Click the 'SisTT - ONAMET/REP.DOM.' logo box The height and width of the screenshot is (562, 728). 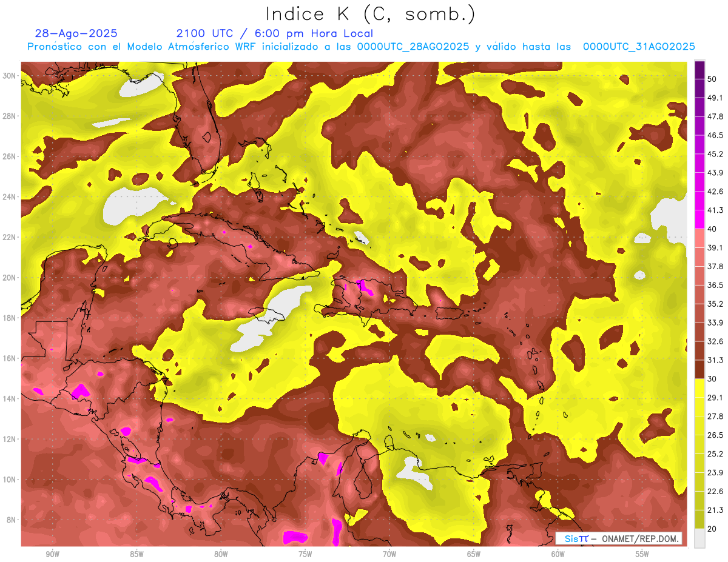click(x=619, y=538)
